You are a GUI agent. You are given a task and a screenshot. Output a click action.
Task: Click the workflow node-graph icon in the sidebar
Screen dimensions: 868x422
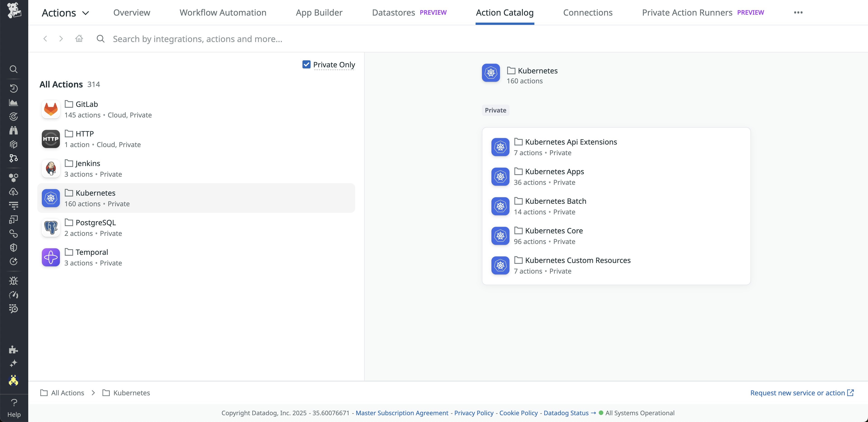pyautogui.click(x=14, y=158)
